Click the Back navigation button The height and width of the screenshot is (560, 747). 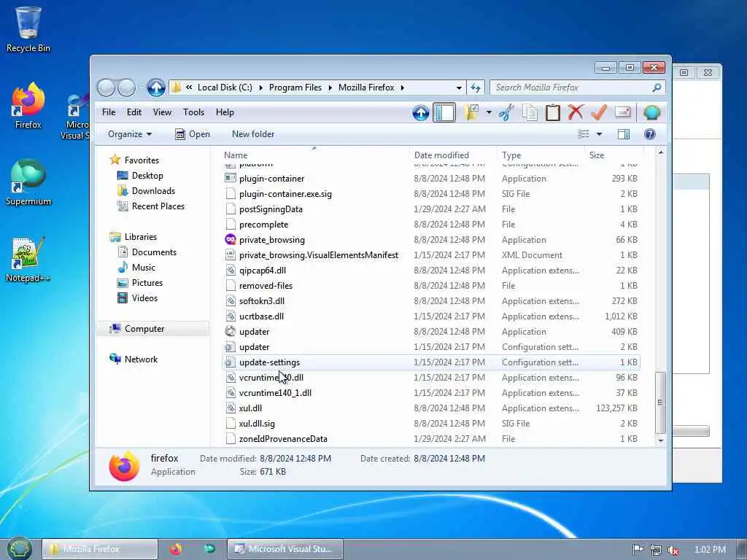coord(106,87)
